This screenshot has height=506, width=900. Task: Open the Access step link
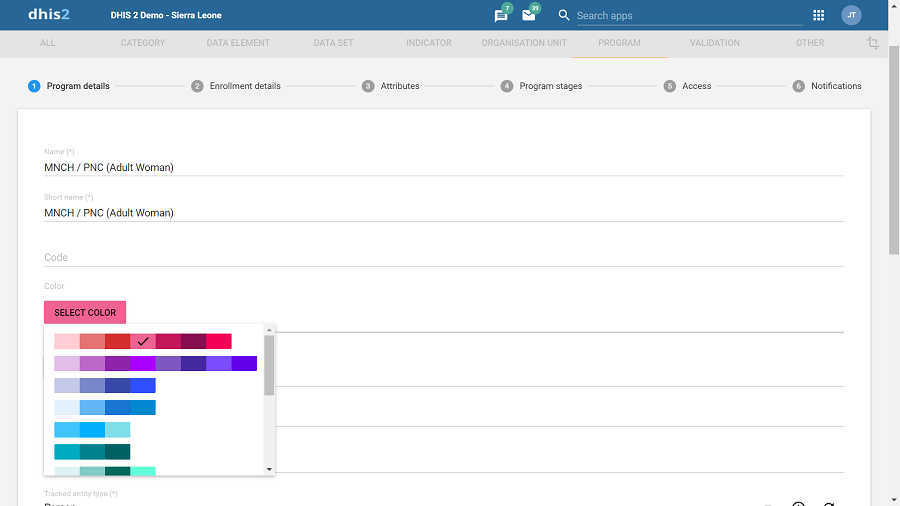pos(688,86)
